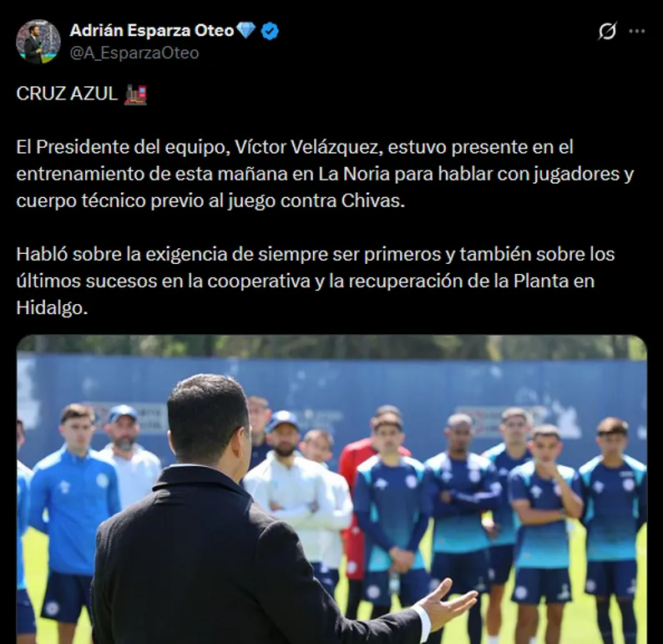The image size is (663, 644).
Task: Click the paragraph starting with Habló sobre
Action: (316, 281)
